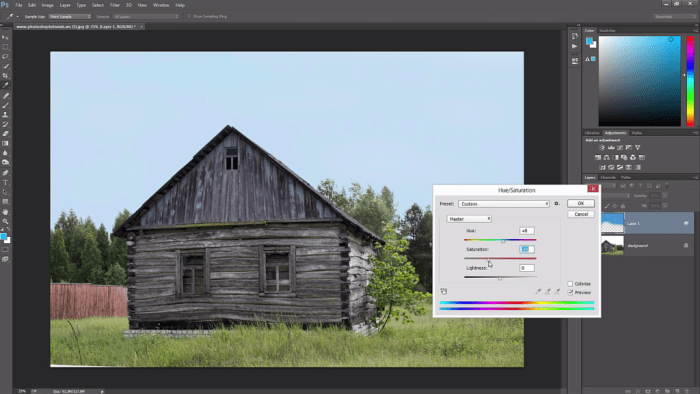Image resolution: width=700 pixels, height=394 pixels.
Task: Click the Levels adjustment icon
Action: pos(611,147)
